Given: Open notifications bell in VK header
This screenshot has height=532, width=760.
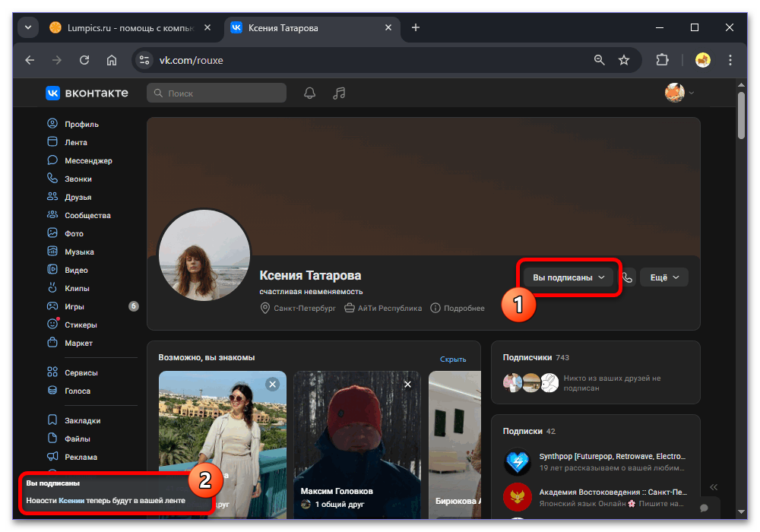Looking at the screenshot, I should tap(310, 93).
